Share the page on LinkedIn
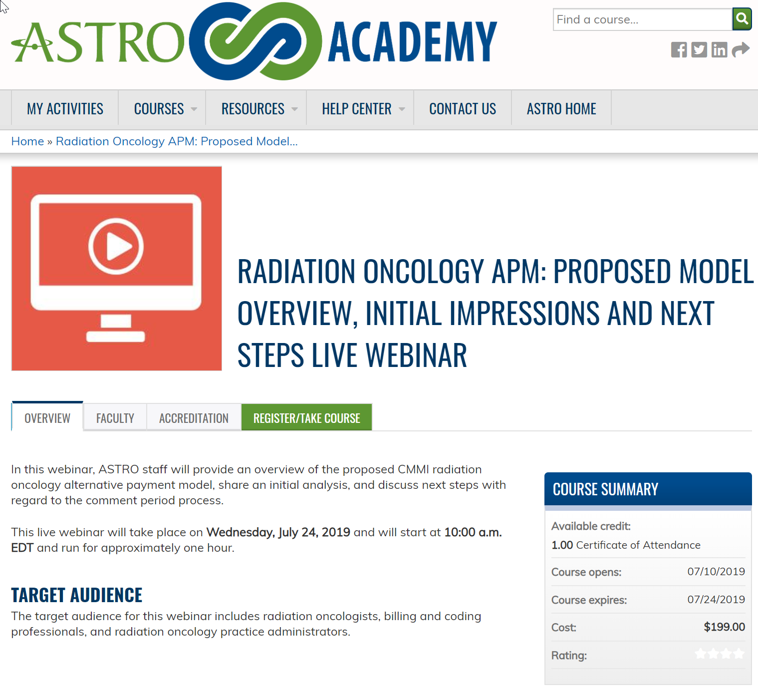The width and height of the screenshot is (758, 700). pyautogui.click(x=719, y=50)
